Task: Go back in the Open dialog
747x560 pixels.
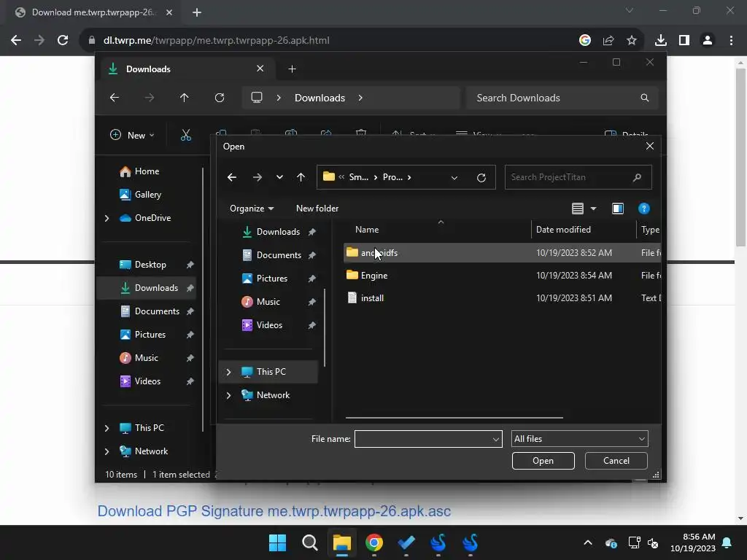Action: [x=232, y=177]
